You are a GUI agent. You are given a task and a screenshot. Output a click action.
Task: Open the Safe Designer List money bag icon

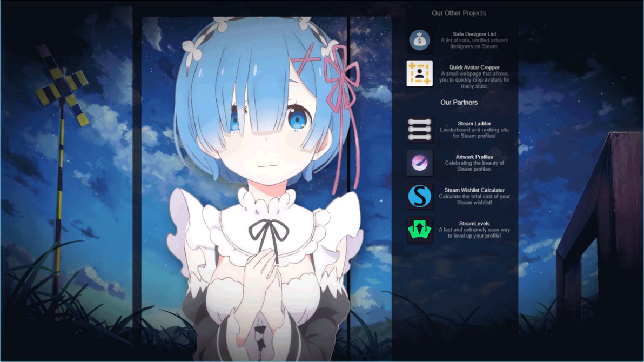coord(420,39)
